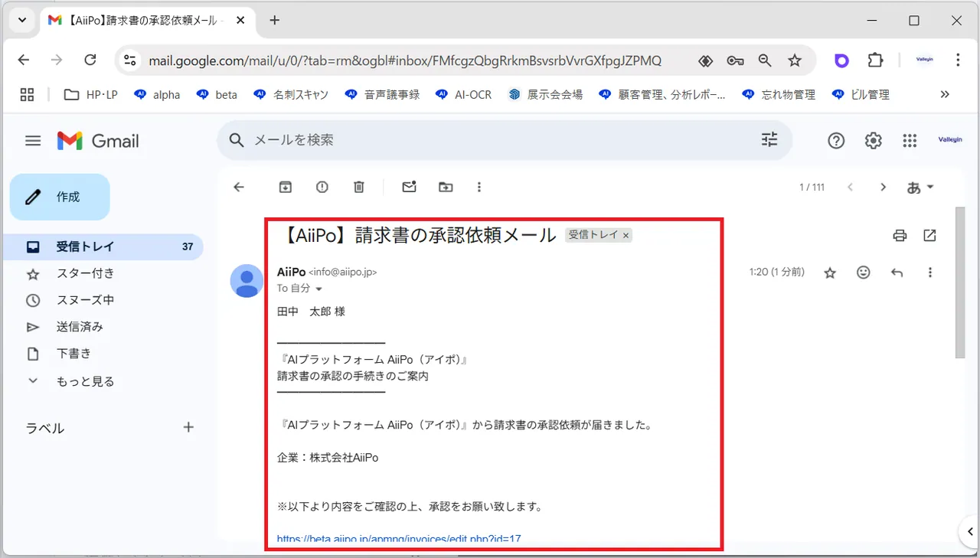
Task: Show the side panel arrow
Action: [x=969, y=532]
